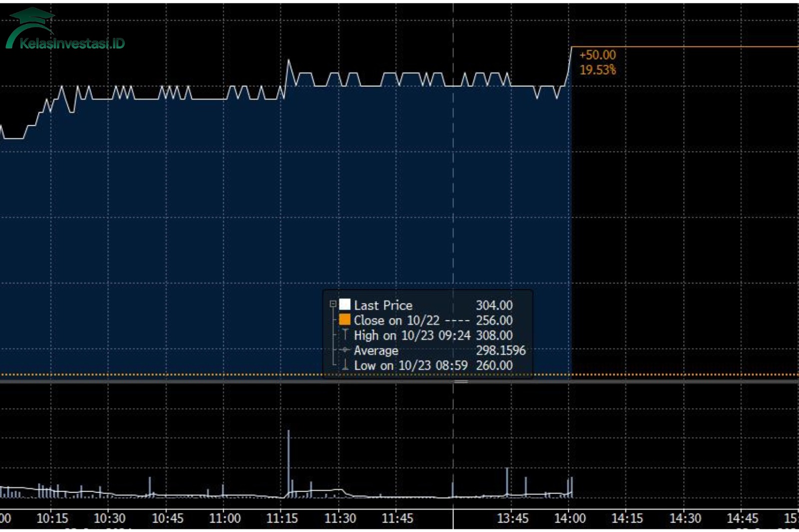Click the Low marker icon in legend
The height and width of the screenshot is (532, 799).
[345, 365]
